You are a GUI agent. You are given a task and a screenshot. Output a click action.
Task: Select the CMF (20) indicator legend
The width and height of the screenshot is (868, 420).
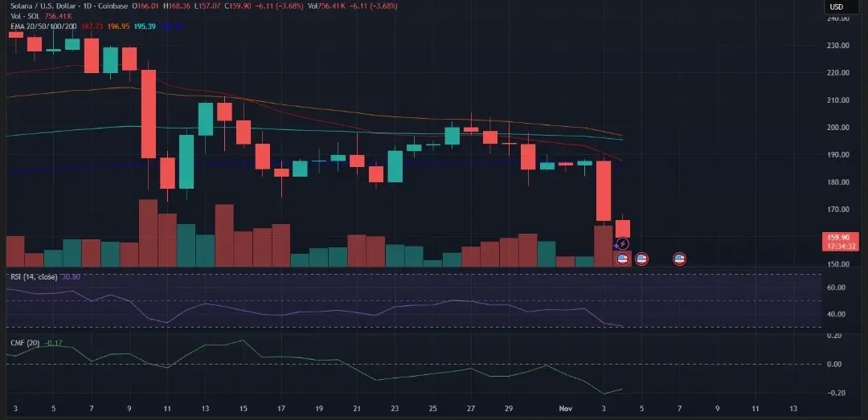click(x=25, y=343)
